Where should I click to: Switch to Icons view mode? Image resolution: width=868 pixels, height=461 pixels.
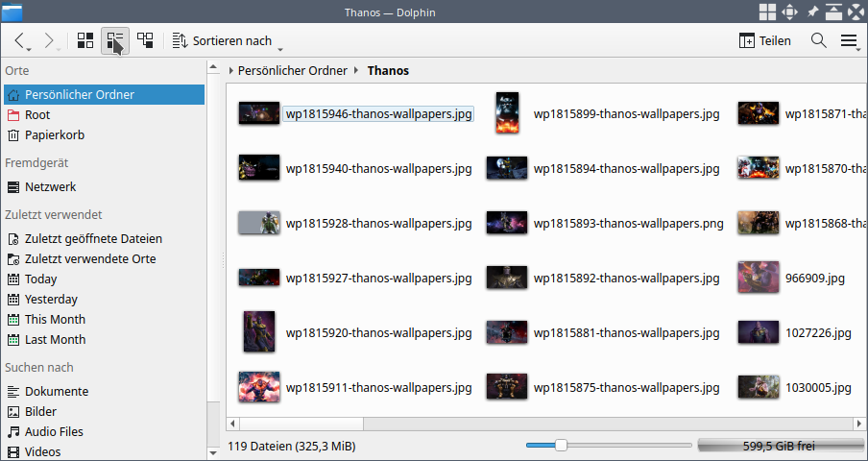(85, 41)
